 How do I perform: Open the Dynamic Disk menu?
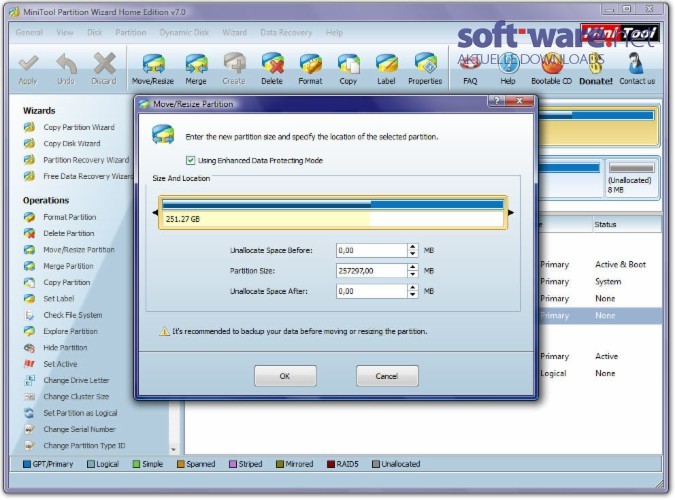pos(184,33)
